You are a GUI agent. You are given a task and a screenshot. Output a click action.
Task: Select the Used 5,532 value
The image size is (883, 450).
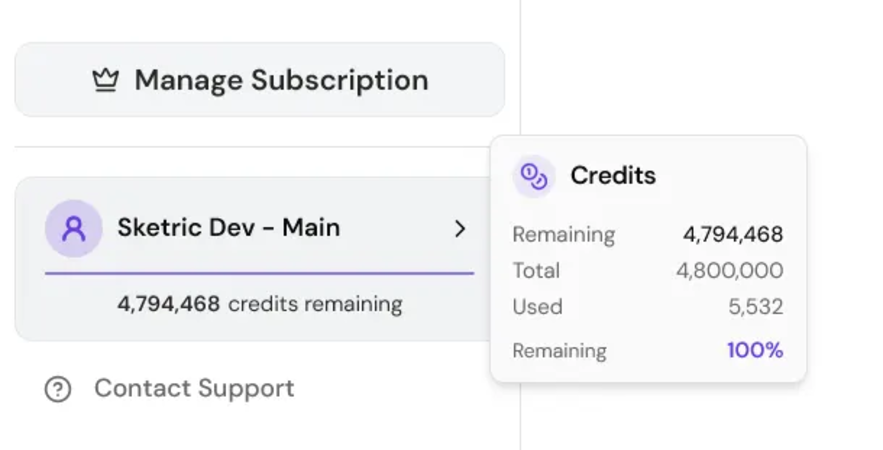pos(755,307)
